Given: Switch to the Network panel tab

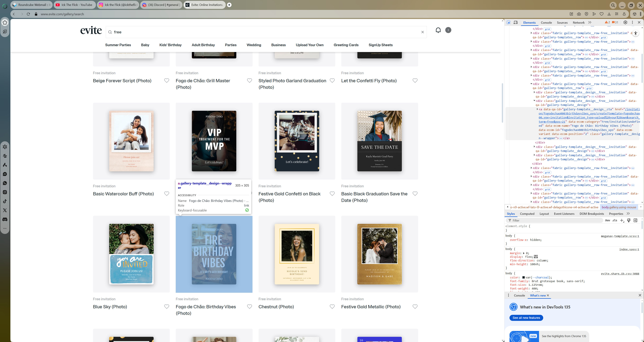Looking at the screenshot, I should pyautogui.click(x=578, y=22).
